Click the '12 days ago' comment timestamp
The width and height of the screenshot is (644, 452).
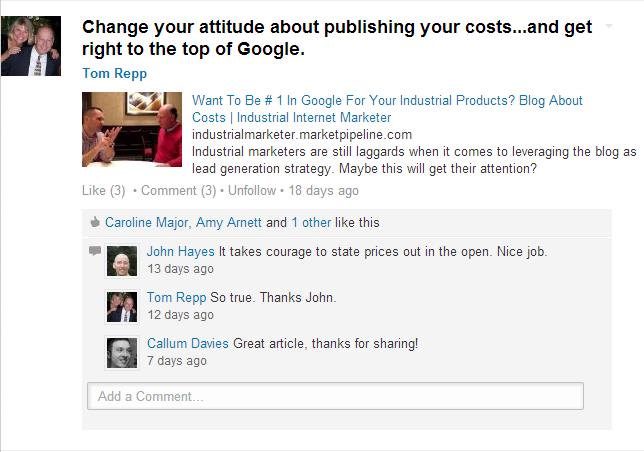tap(180, 315)
